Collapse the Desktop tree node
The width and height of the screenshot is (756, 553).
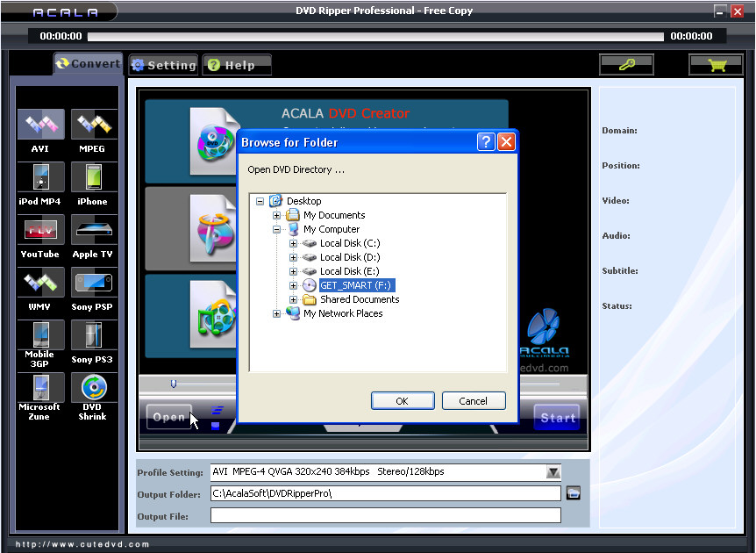260,201
